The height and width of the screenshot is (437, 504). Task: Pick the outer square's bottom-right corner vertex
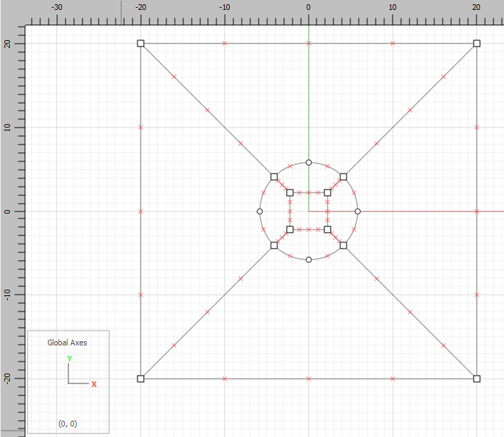click(x=477, y=378)
